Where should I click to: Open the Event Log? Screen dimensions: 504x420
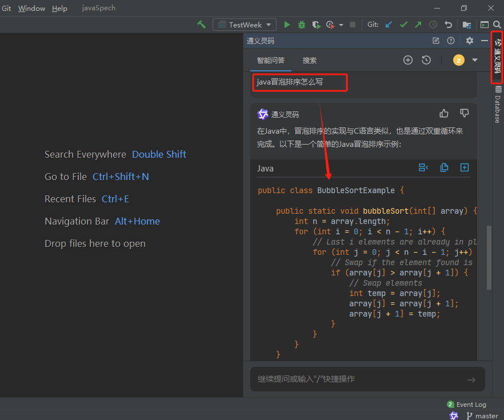click(x=467, y=405)
